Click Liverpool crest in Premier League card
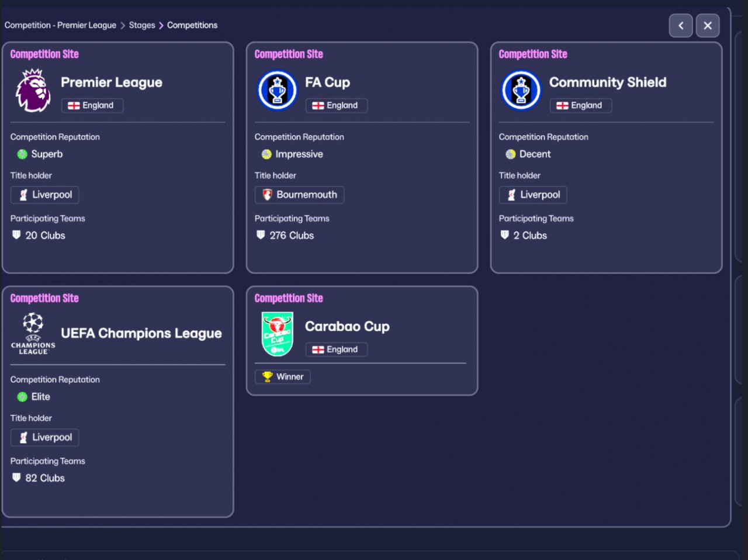 23,195
